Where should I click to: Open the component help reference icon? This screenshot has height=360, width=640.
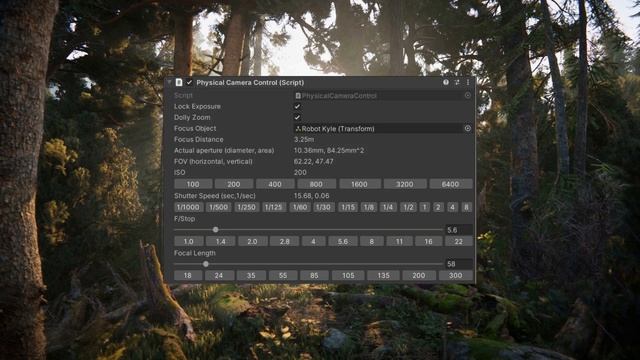pyautogui.click(x=446, y=82)
